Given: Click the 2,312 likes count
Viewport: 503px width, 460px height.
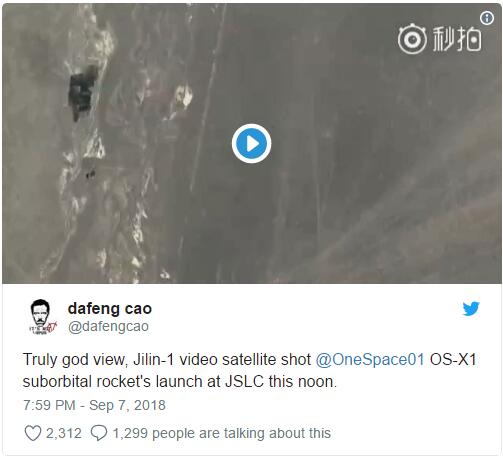Looking at the screenshot, I should pos(64,433).
